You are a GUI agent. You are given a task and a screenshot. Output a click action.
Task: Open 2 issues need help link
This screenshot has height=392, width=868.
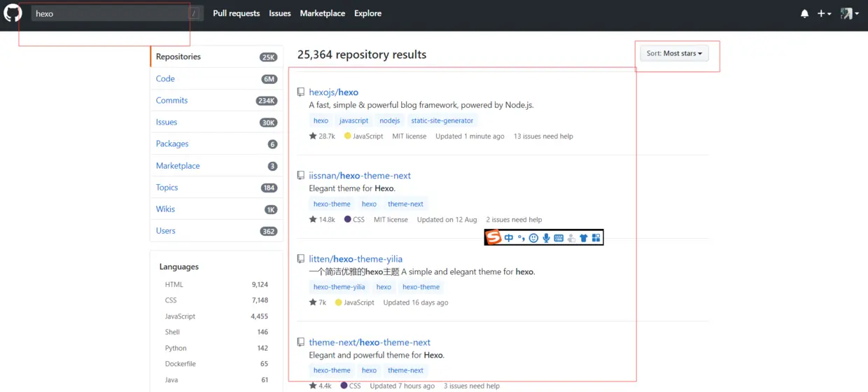click(514, 220)
